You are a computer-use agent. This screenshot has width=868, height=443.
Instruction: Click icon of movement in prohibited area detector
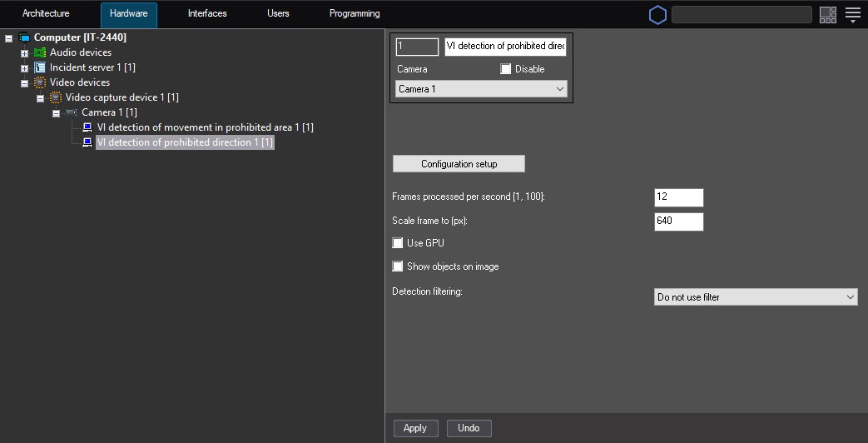point(87,127)
